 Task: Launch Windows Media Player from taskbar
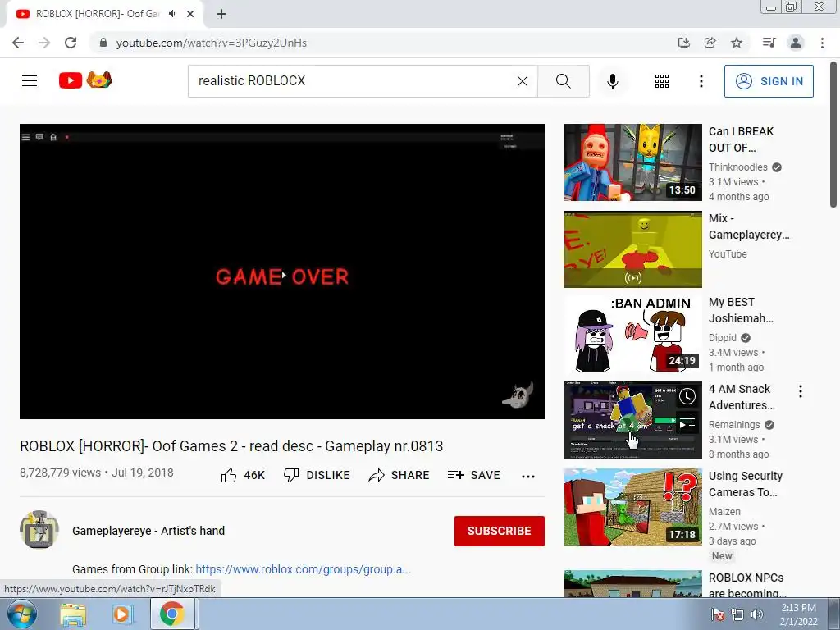pos(122,614)
